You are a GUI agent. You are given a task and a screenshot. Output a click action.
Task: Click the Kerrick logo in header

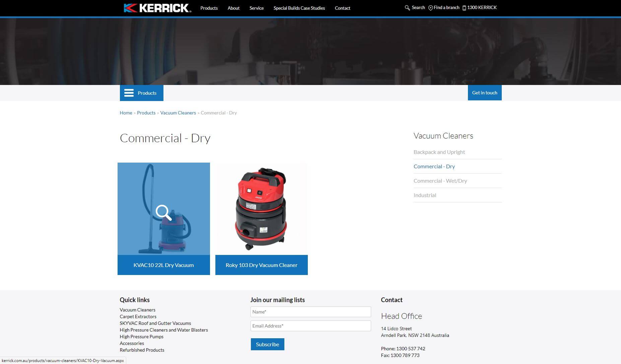[157, 8]
